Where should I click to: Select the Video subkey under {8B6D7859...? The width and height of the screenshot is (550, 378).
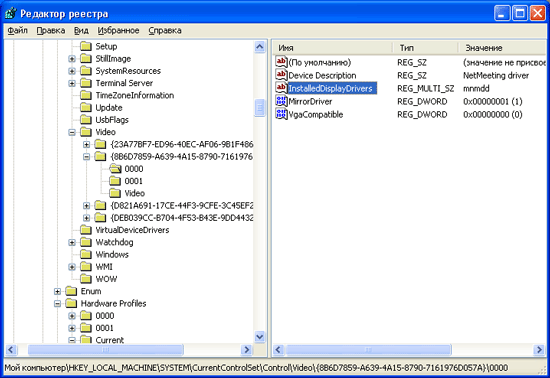pyautogui.click(x=134, y=193)
